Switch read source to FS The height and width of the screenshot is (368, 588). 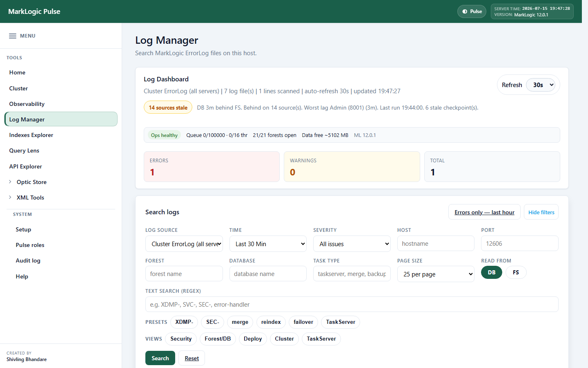pyautogui.click(x=516, y=272)
